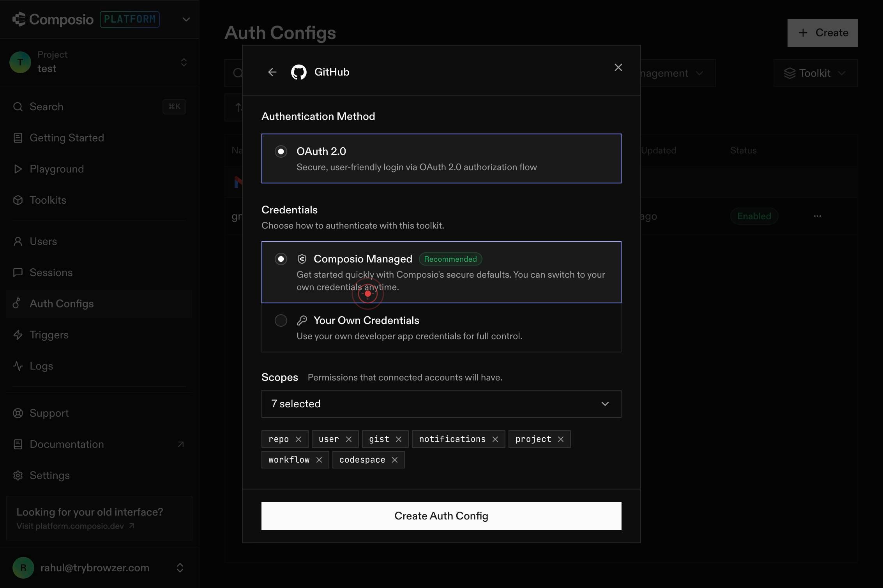
Task: Remove the repo scope tag
Action: 298,439
